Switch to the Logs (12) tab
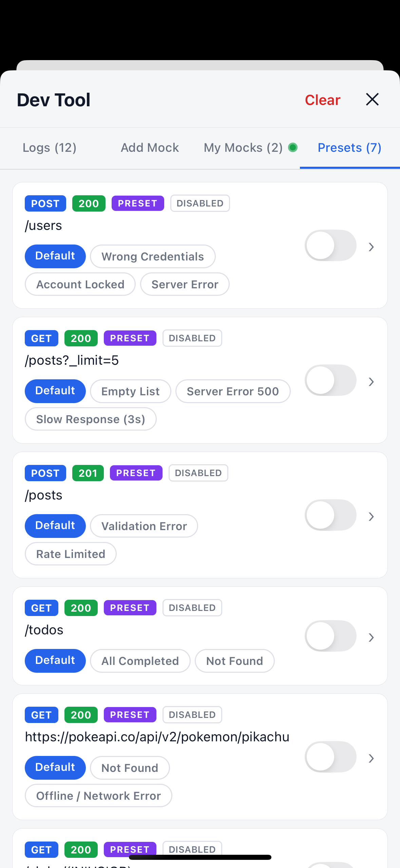 point(50,148)
